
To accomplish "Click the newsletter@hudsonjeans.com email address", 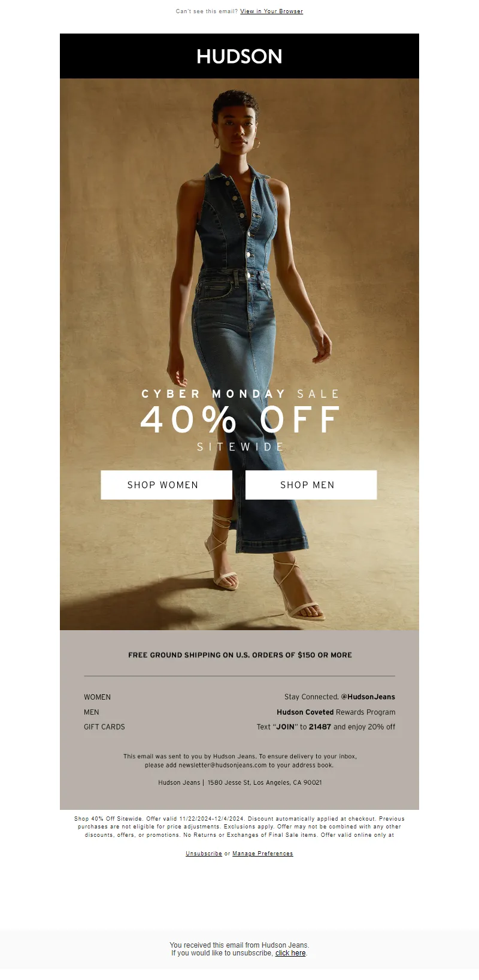I will pos(222,765).
